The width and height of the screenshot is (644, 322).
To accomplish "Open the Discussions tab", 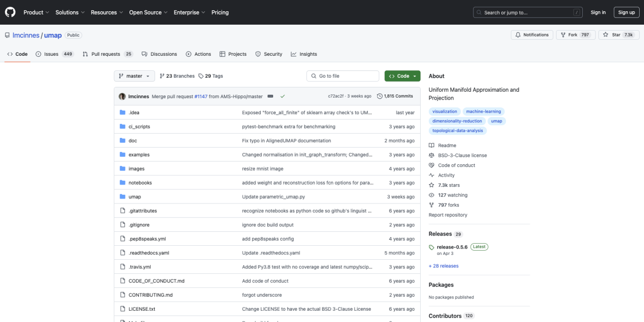I will pos(160,54).
